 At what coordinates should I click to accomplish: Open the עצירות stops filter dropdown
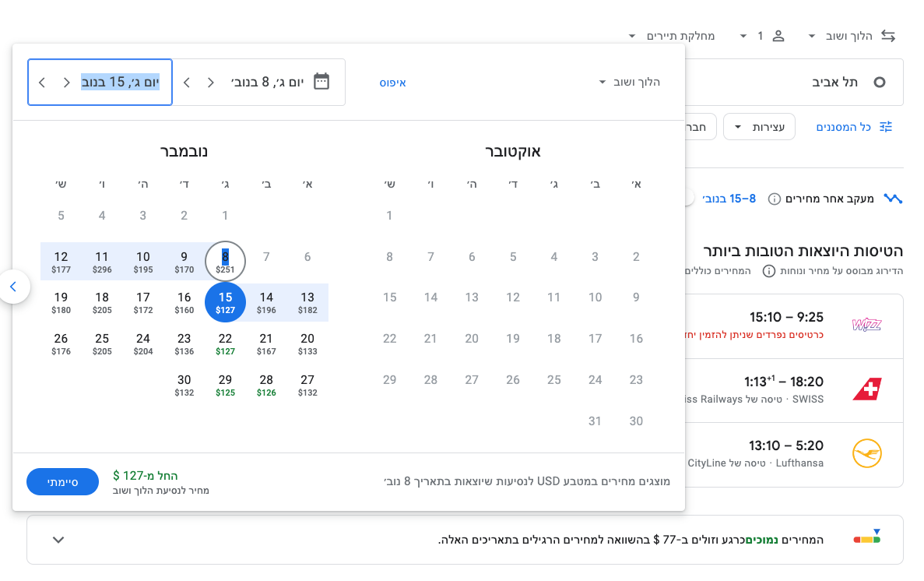click(x=759, y=127)
